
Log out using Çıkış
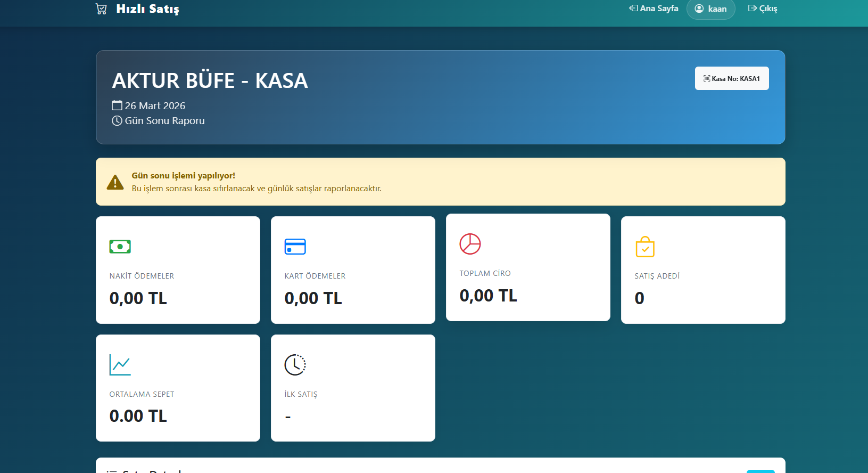762,9
